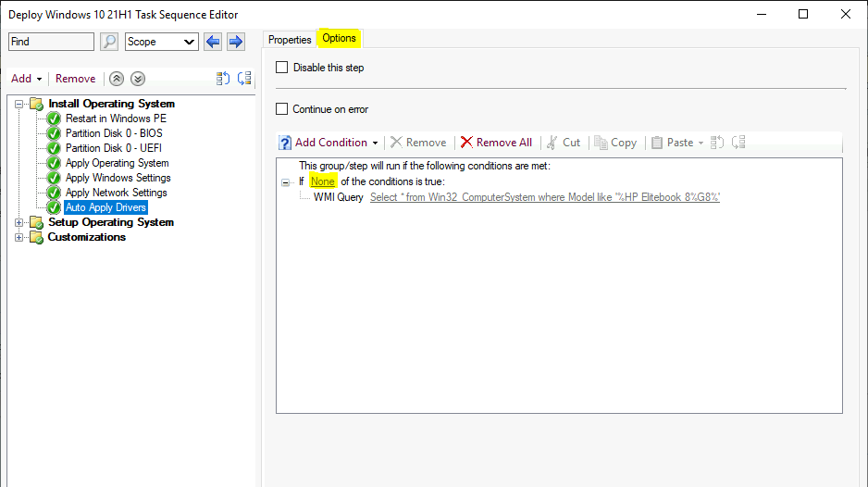Click expand all steps icon in left toolbar

point(222,79)
